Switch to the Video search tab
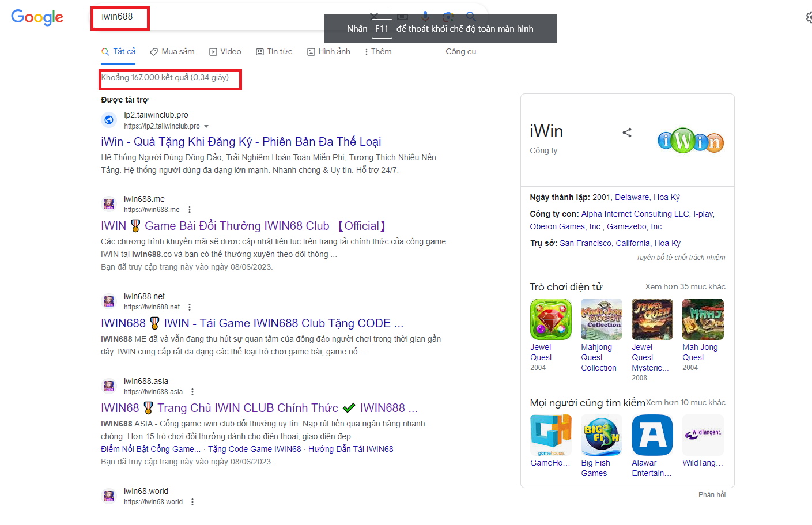Viewport: 812px width, 525px height. 225,51
